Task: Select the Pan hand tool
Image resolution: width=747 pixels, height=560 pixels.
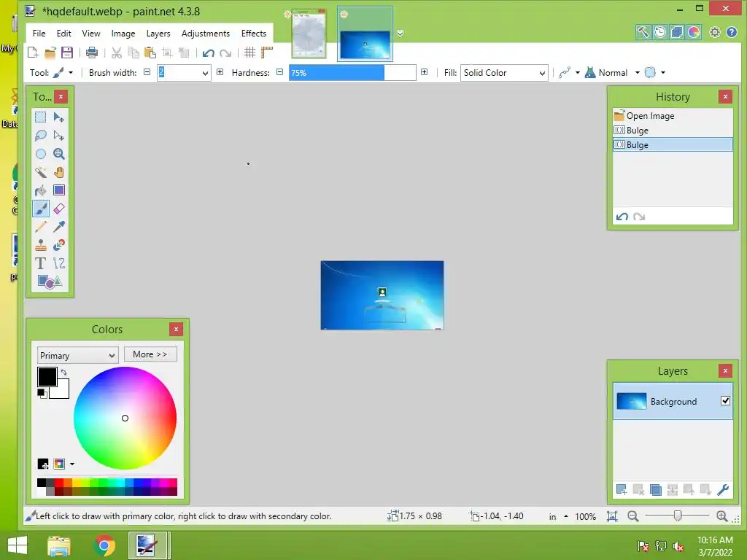Action: [x=58, y=172]
